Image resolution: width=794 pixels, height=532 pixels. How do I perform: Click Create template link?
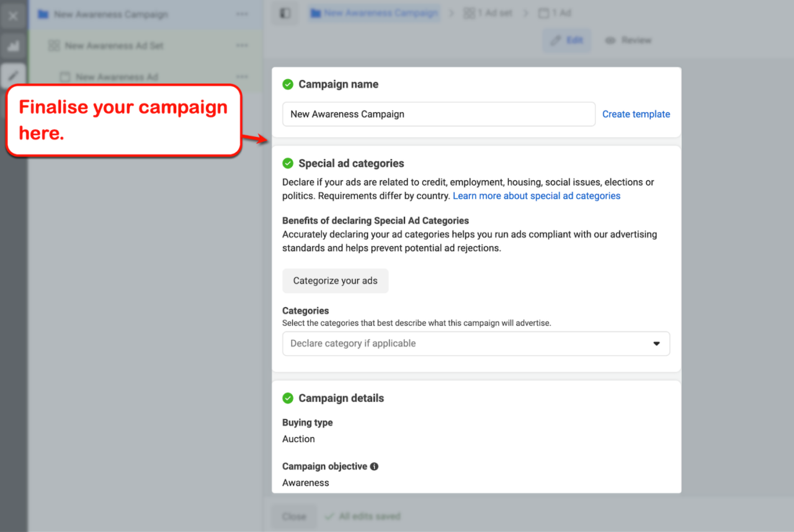pyautogui.click(x=636, y=114)
